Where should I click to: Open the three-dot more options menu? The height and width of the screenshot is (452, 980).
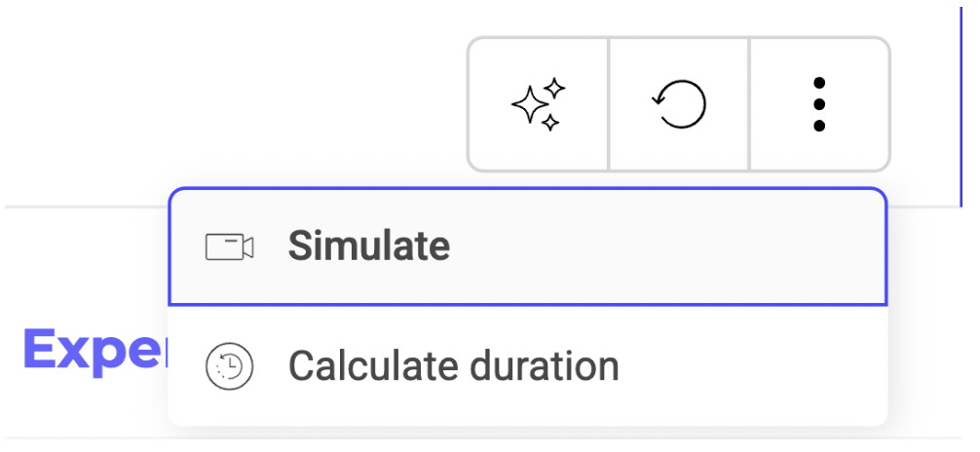tap(819, 104)
